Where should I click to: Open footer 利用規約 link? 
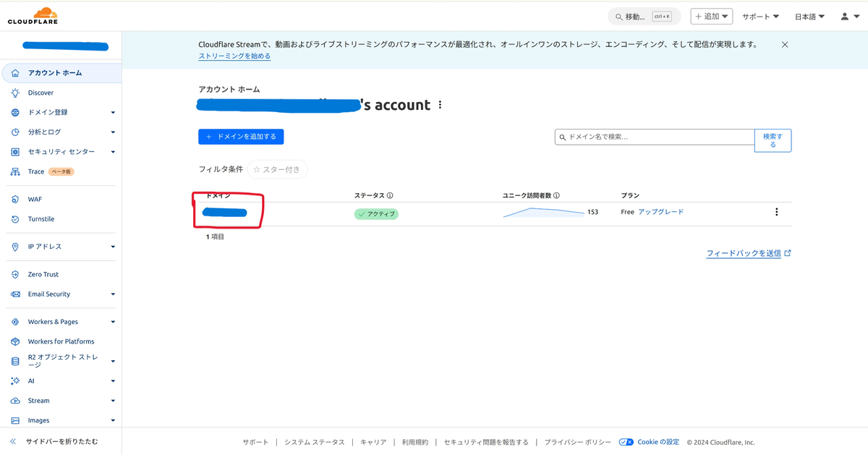click(415, 442)
